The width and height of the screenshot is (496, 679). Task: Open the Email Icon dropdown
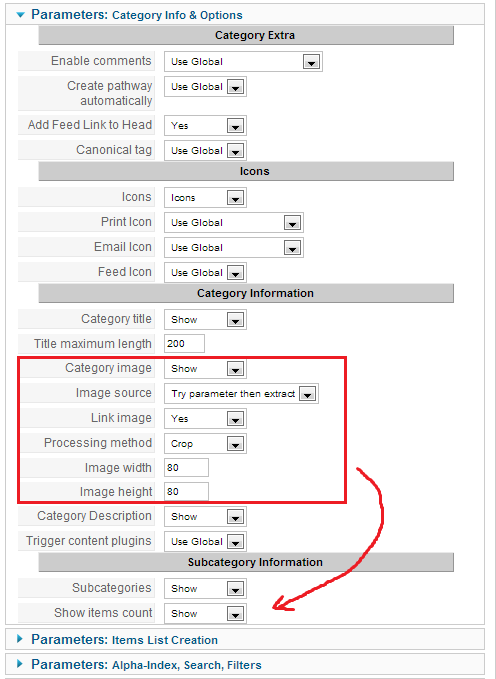click(234, 248)
